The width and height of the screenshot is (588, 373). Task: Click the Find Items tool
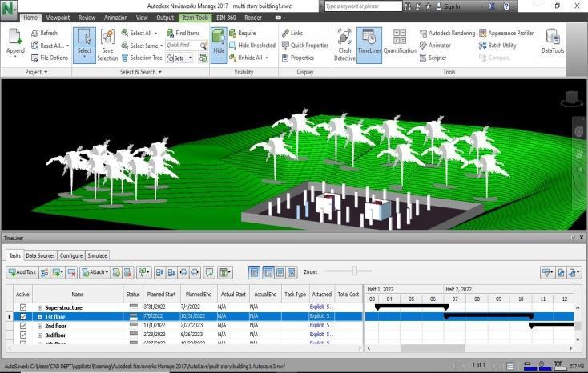pyautogui.click(x=183, y=33)
